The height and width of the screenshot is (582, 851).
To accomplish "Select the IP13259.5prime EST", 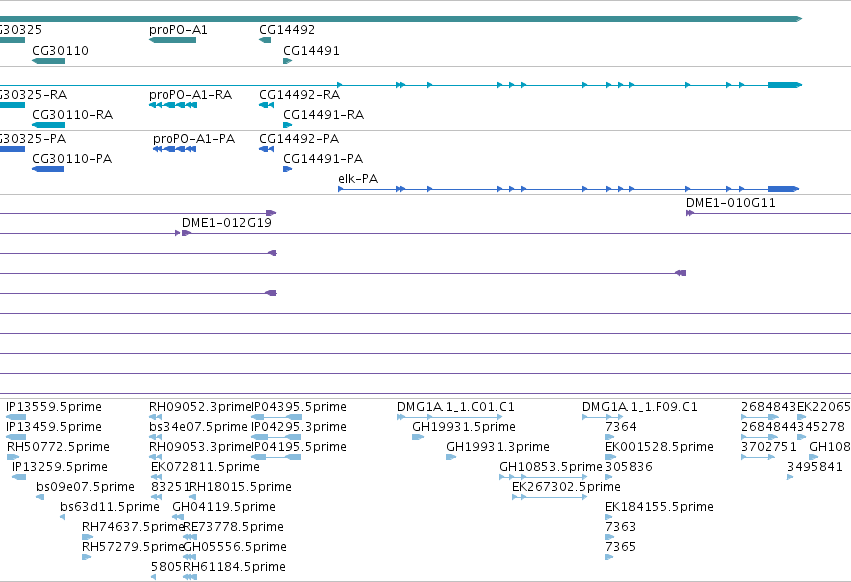I will coord(19,477).
